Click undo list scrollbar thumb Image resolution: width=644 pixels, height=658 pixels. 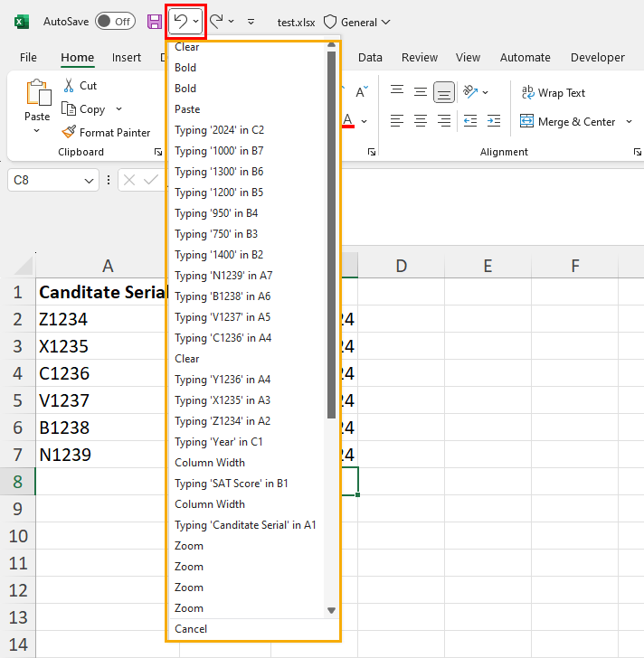tap(331, 235)
